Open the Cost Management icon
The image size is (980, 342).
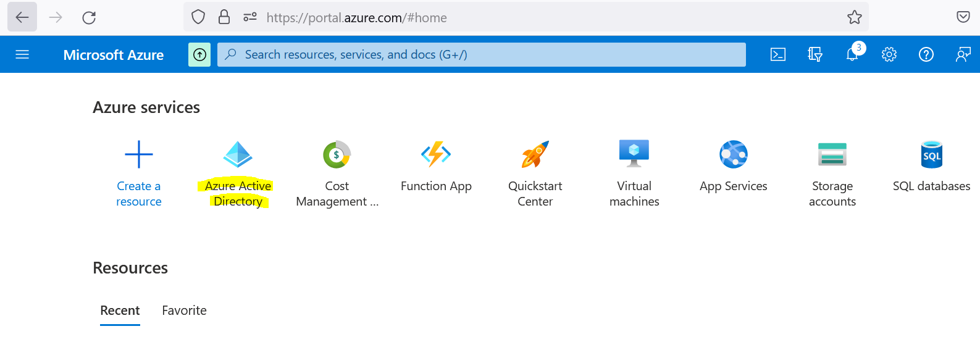coord(337,154)
